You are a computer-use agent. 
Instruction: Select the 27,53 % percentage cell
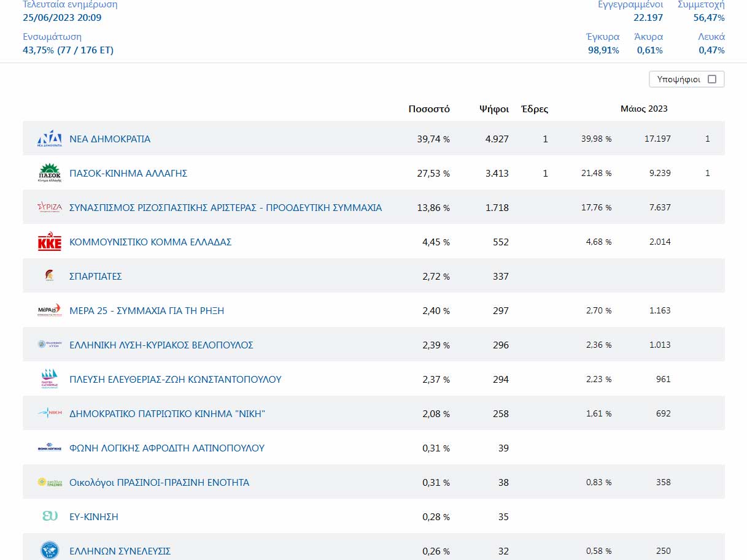(x=433, y=174)
